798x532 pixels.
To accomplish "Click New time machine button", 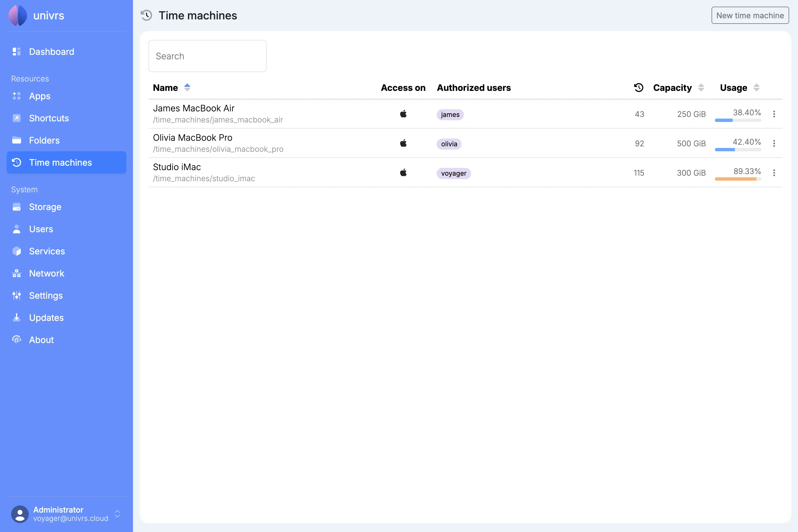I will coord(750,15).
